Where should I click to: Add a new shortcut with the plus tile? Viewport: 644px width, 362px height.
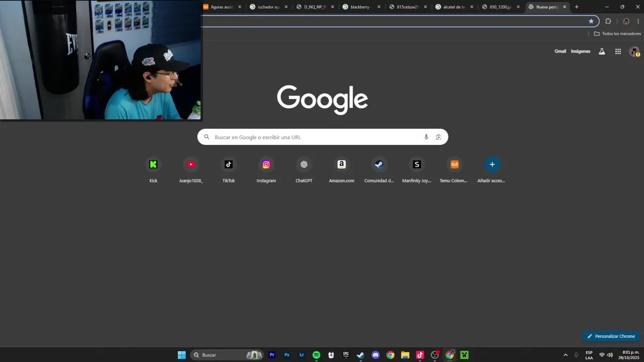492,170
